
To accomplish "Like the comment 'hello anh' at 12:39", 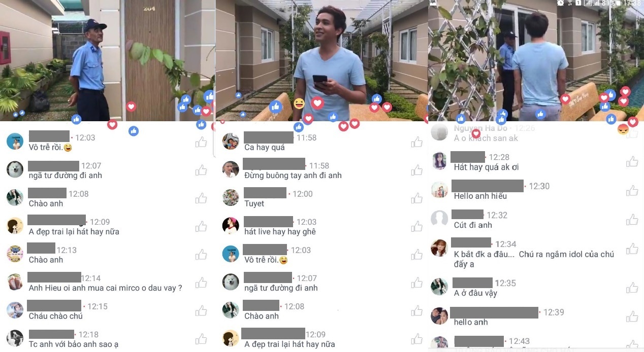I will (x=632, y=316).
